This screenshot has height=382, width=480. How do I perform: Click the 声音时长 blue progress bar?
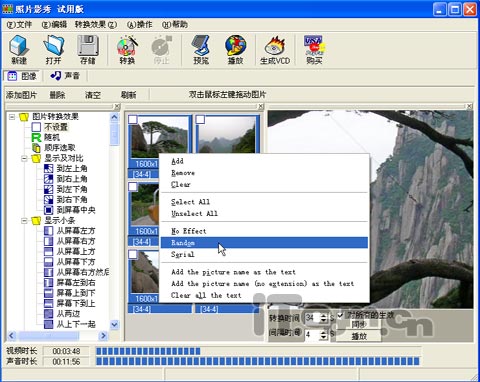(258, 361)
